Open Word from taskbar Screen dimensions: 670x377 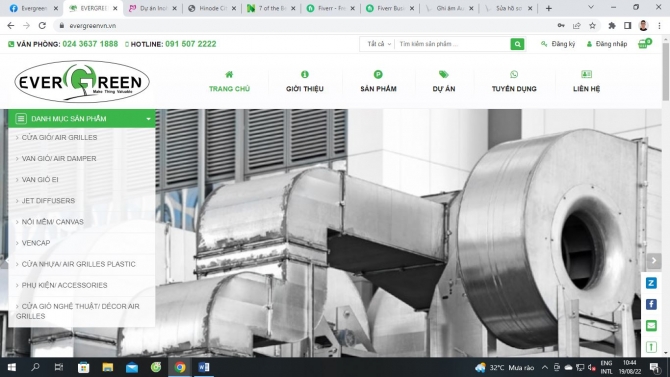tap(204, 367)
